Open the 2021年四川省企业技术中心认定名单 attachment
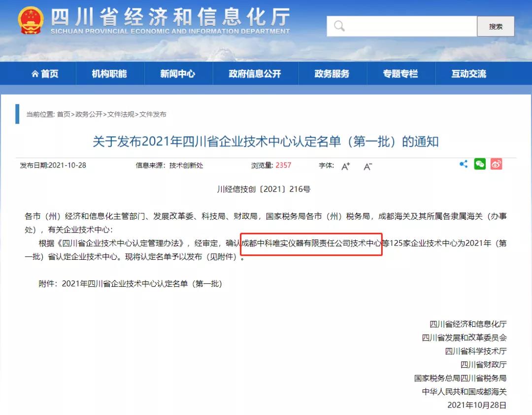 (x=142, y=283)
